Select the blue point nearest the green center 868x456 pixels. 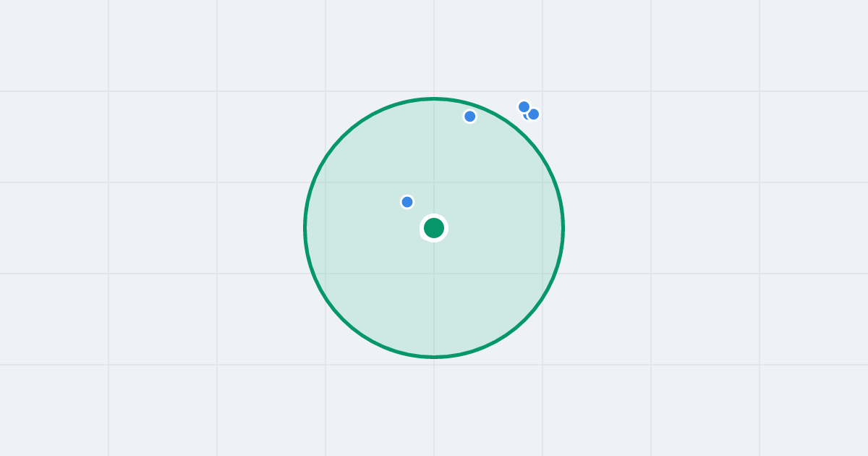(x=407, y=202)
